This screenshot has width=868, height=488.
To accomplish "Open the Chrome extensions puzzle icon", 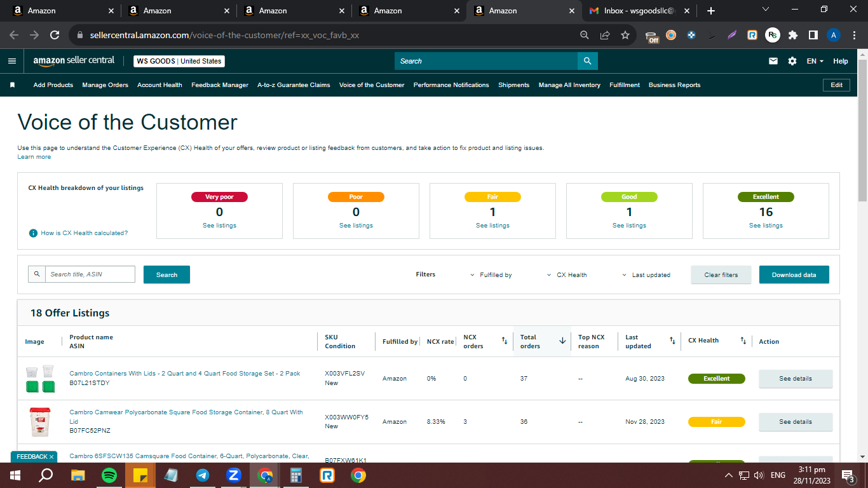I will (x=793, y=35).
